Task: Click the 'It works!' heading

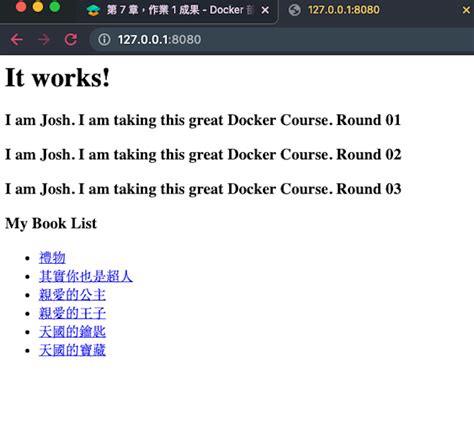Action: pyautogui.click(x=57, y=77)
